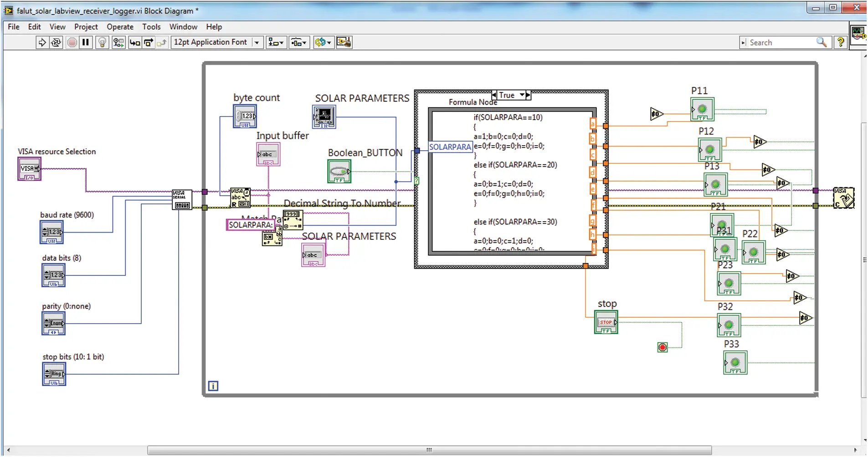Open the Align Objects dropdown
Screen dimensions: 868x457
point(276,42)
